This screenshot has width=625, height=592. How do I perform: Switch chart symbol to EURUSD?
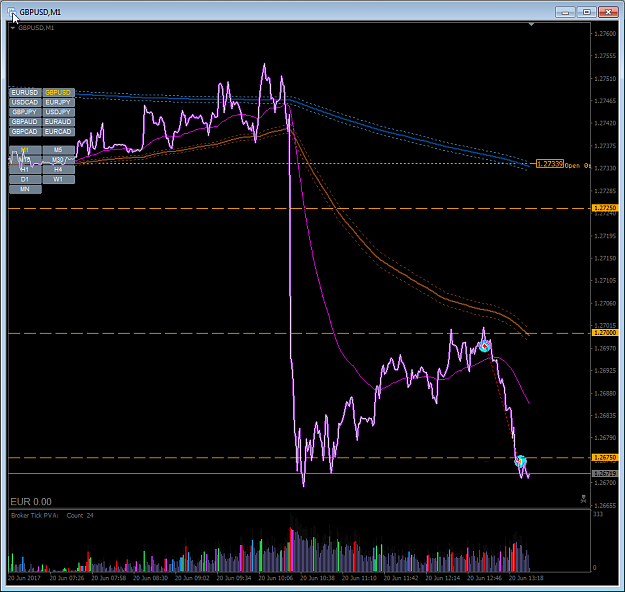coord(25,92)
